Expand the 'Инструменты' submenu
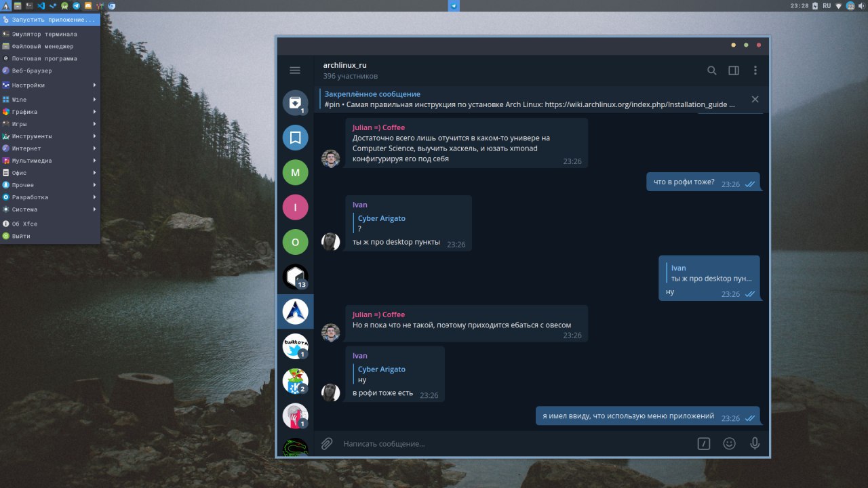 point(50,136)
